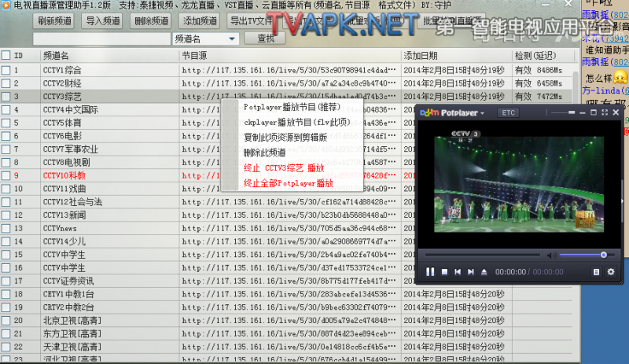Image resolution: width=629 pixels, height=364 pixels.
Task: Check the box for CCTV13新闻 row
Action: (6, 215)
